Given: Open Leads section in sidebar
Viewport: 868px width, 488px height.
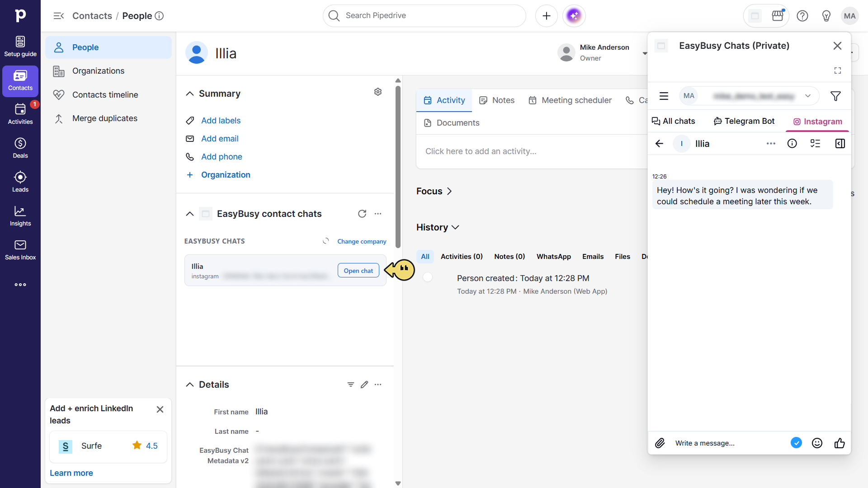Looking at the screenshot, I should point(20,182).
